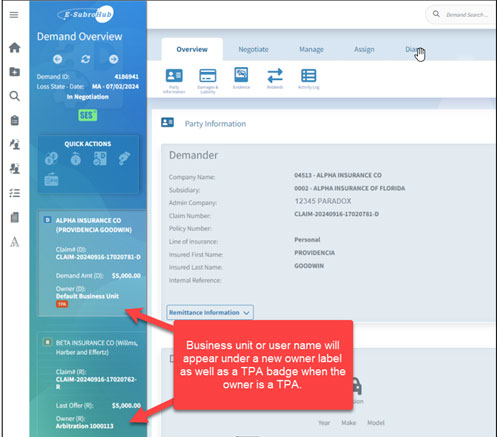This screenshot has height=437, width=497.
Task: Click the clipboard sidebar icon
Action: 14,120
